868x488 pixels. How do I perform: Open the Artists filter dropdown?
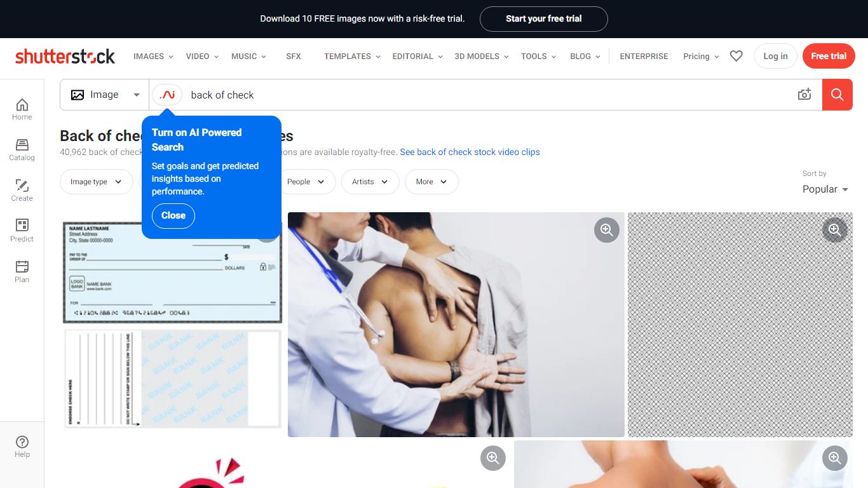click(370, 182)
